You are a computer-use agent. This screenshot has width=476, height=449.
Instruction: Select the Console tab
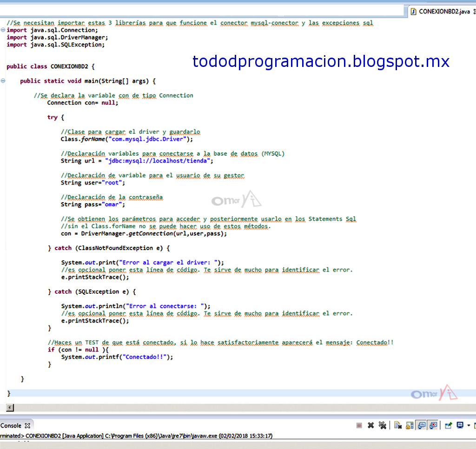[x=12, y=425]
